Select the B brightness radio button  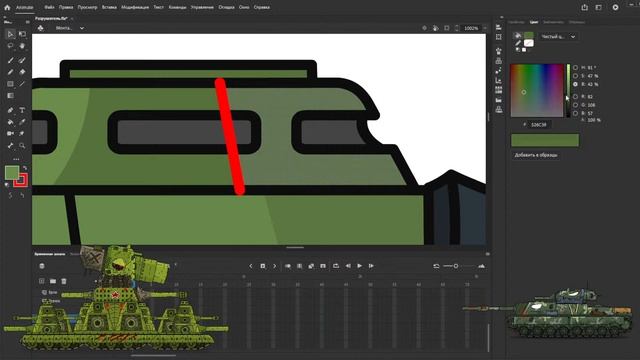576,84
